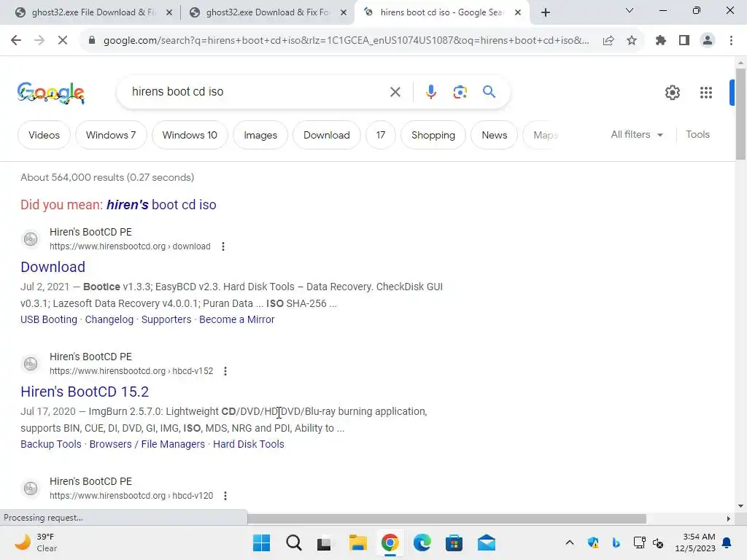747x560 pixels.
Task: Start voice search with microphone icon
Action: click(x=430, y=92)
